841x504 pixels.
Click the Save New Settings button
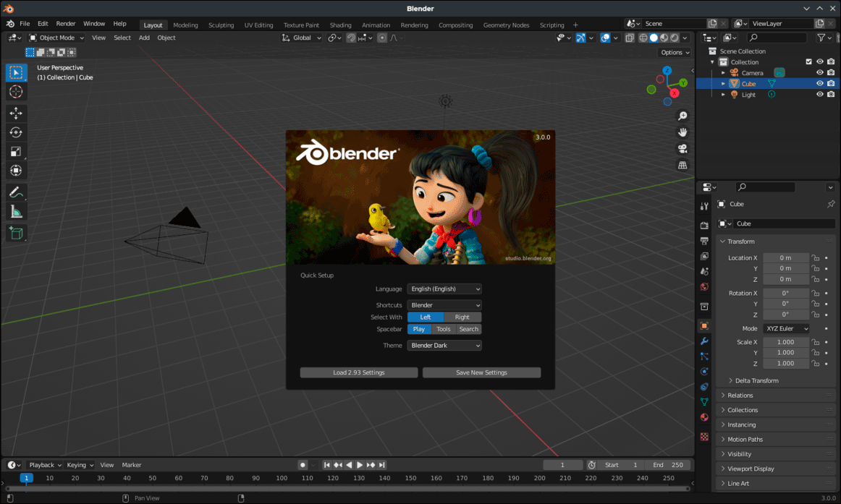481,372
